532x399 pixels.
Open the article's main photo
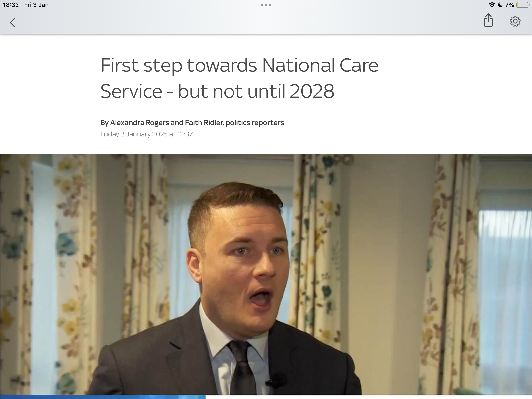pyautogui.click(x=266, y=275)
